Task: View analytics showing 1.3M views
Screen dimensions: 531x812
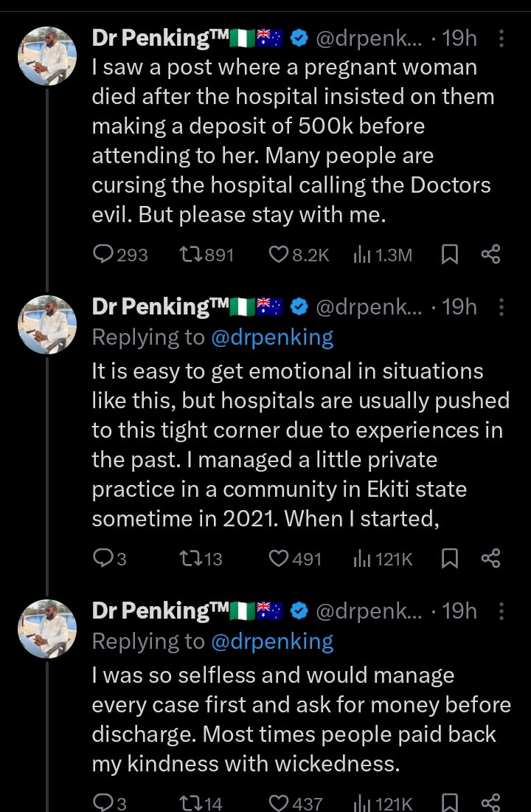Action: tap(362, 255)
